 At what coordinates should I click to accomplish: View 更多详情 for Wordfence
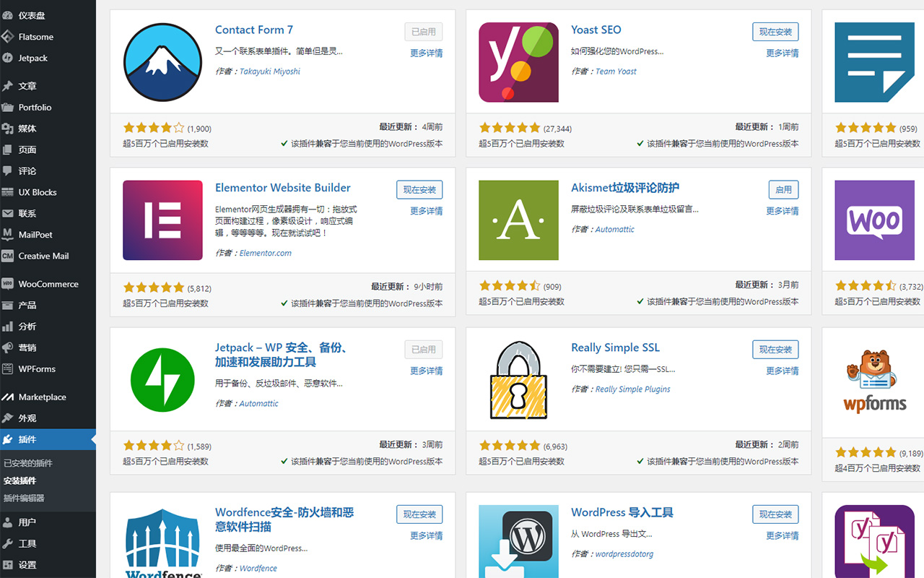[x=427, y=535]
